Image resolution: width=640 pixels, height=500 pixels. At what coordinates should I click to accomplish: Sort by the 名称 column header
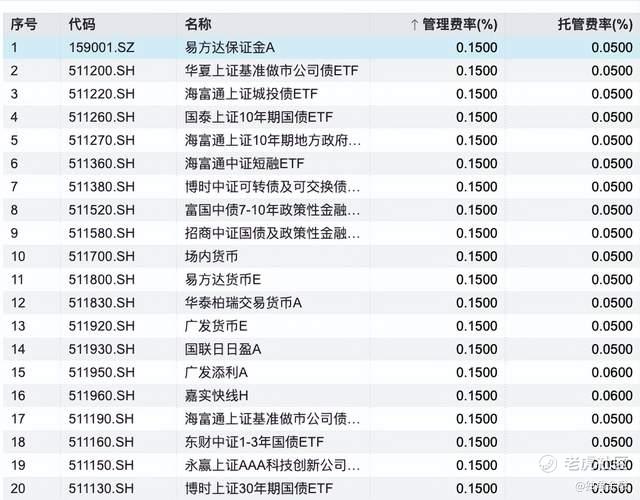(x=198, y=24)
